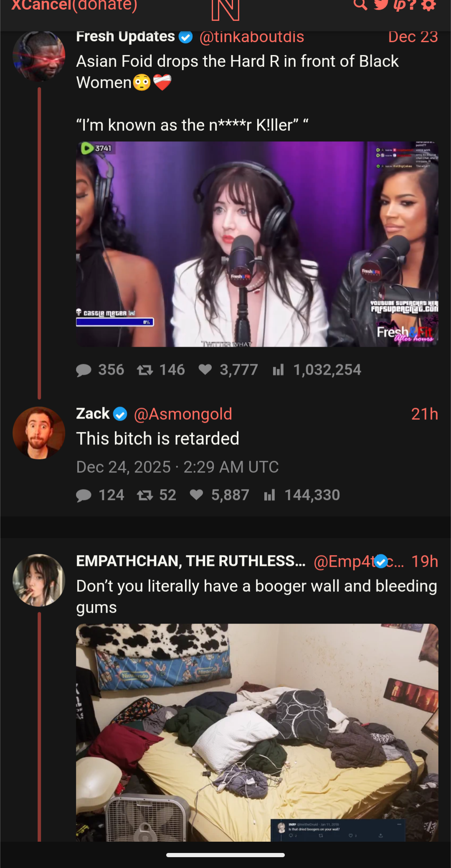451x868 pixels.
Task: Open the XCancel(donate) link
Action: tap(74, 5)
